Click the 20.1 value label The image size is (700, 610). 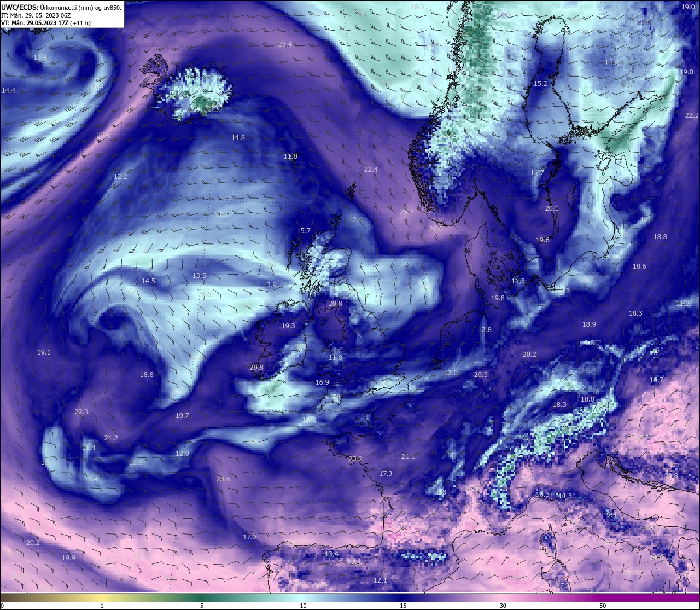[552, 208]
